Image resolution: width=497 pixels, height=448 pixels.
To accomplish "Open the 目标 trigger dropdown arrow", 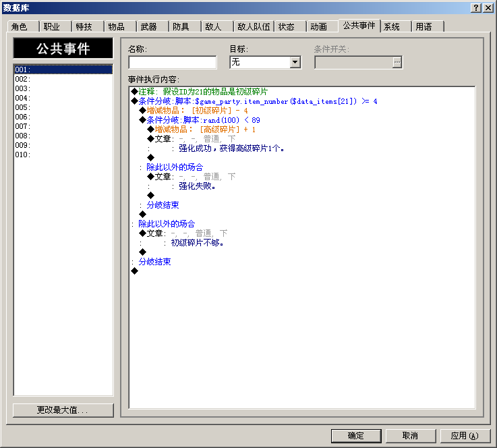I will (x=295, y=62).
